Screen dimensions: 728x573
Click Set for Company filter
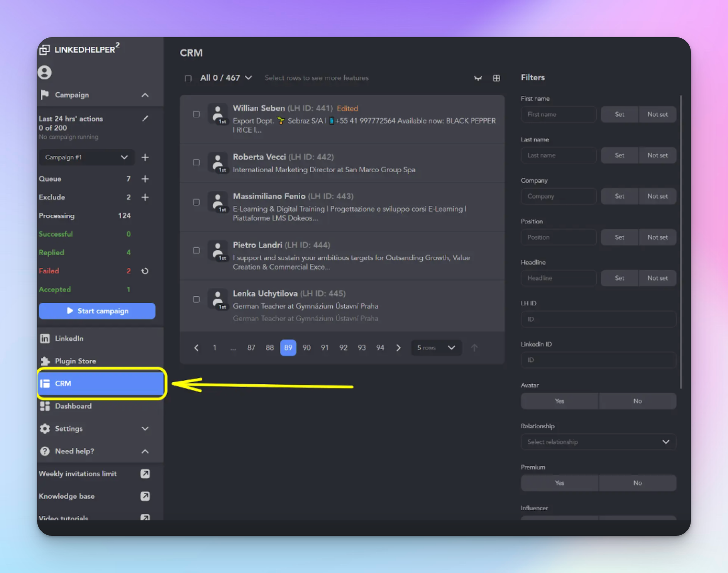[619, 197]
